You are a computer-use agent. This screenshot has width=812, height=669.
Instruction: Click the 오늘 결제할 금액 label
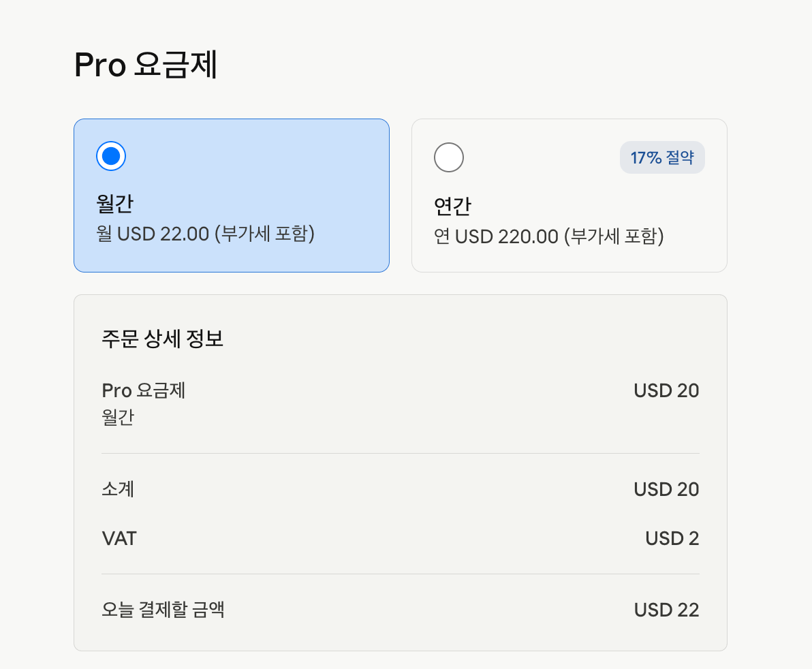(163, 610)
